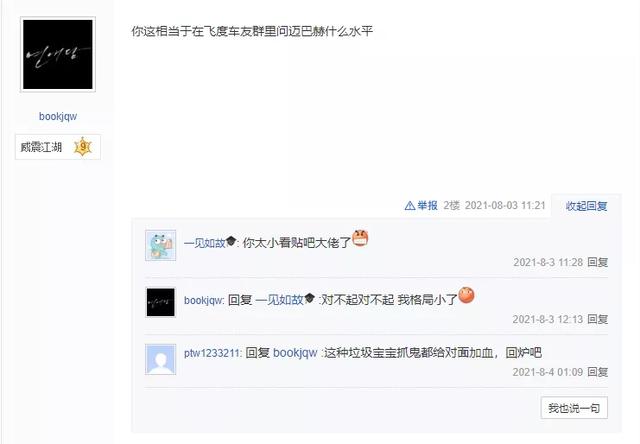Click bookjqw username in second comment
640x444 pixels.
click(x=203, y=301)
